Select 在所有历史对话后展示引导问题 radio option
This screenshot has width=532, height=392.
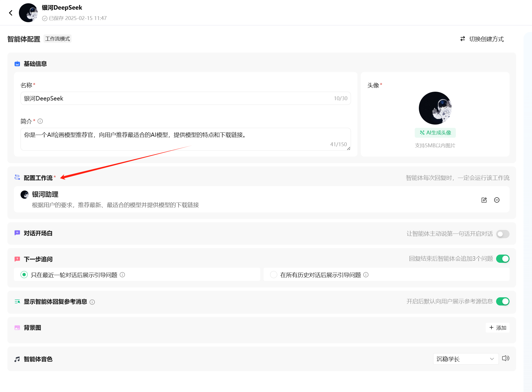pos(273,275)
